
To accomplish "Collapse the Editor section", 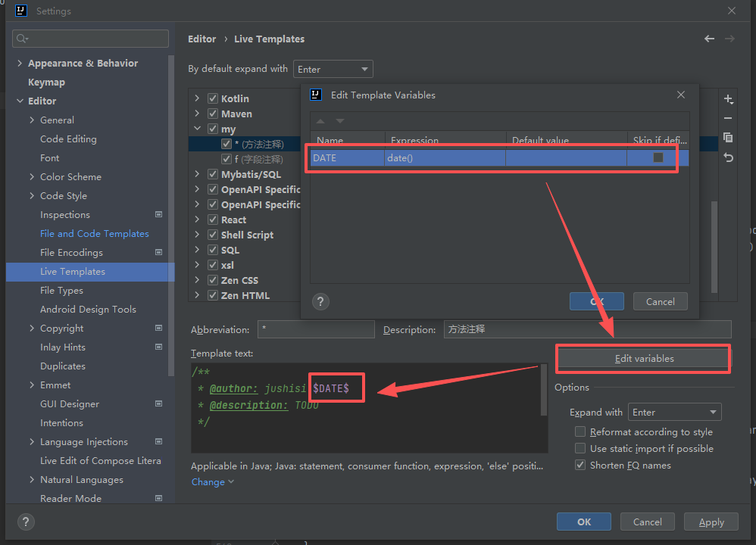I will click(20, 101).
